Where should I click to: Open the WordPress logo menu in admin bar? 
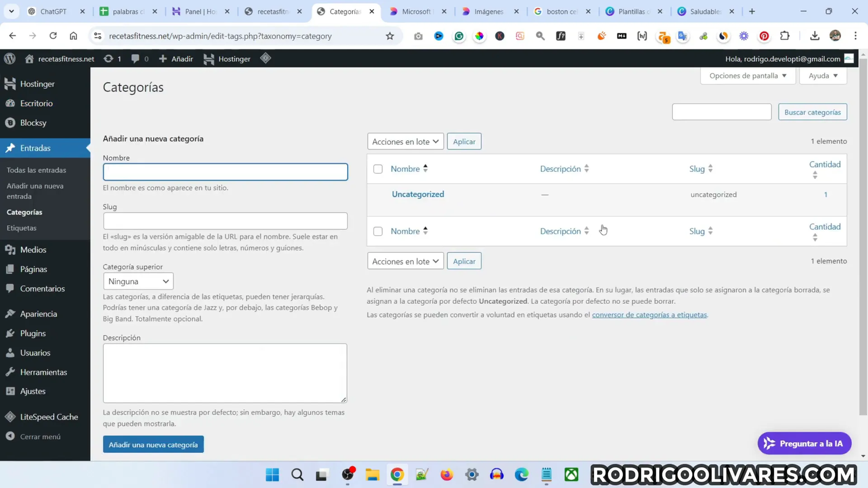[x=9, y=59]
